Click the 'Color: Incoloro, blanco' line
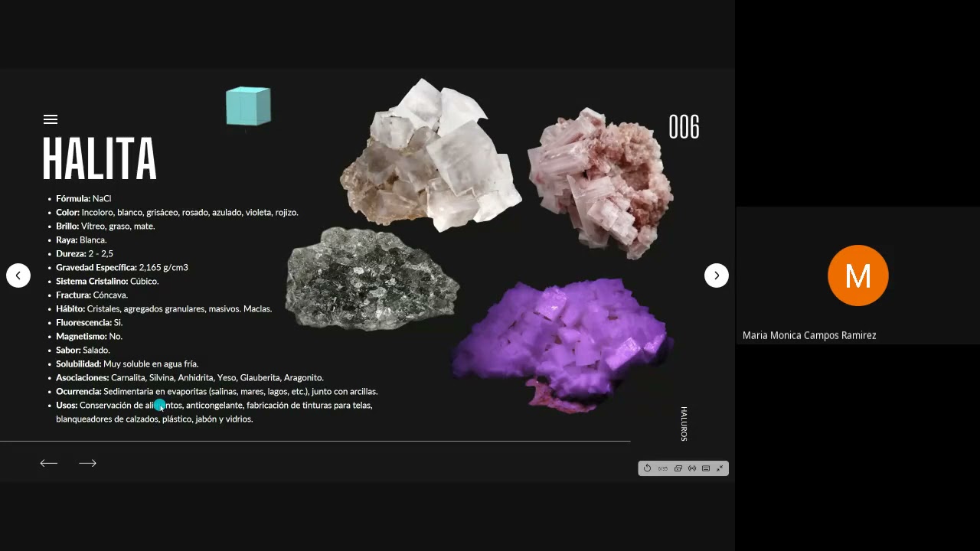 click(x=177, y=212)
